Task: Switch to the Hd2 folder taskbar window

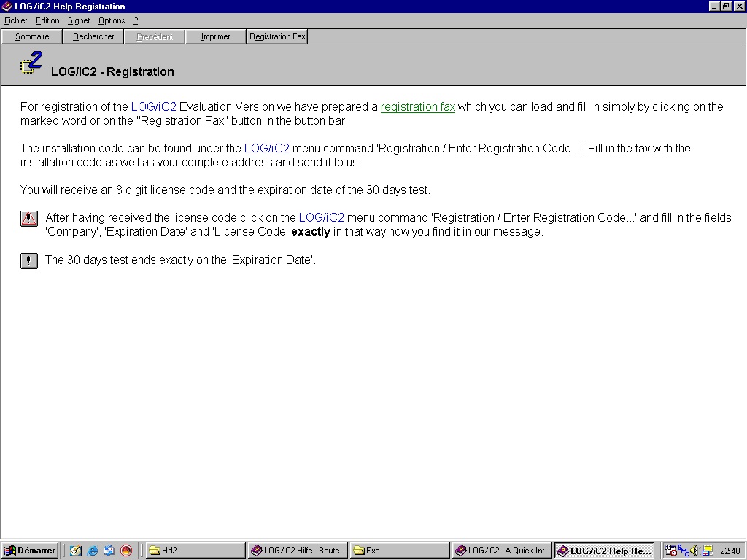Action: [196, 551]
